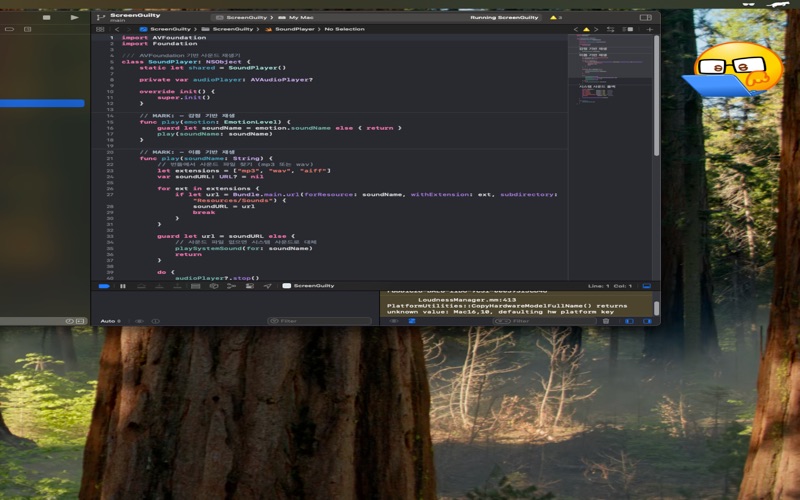Step over in debug bar
This screenshot has height=500, width=800.
(x=141, y=286)
